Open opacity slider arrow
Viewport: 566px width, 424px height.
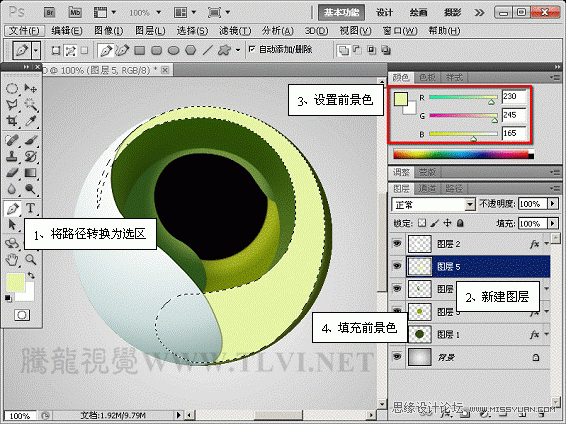tap(553, 204)
